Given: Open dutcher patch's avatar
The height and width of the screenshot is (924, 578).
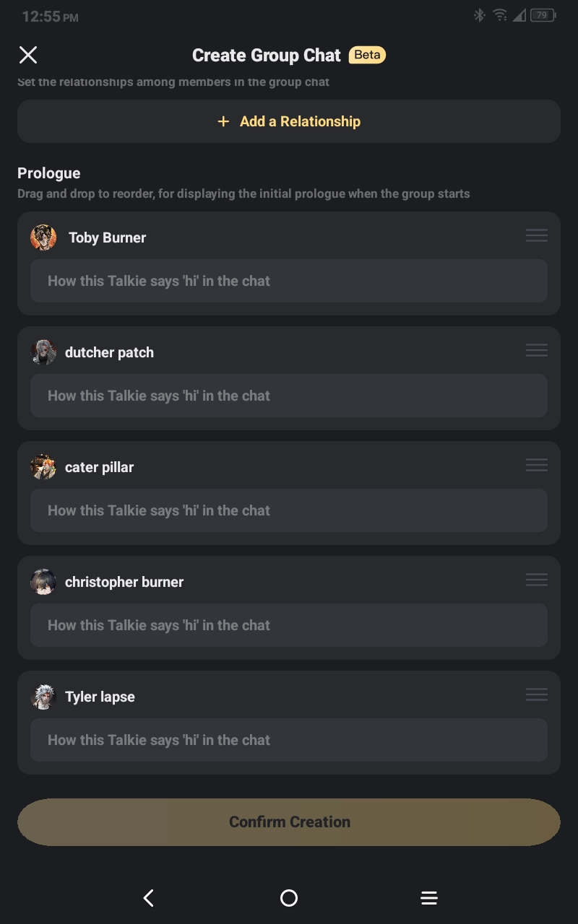Looking at the screenshot, I should tap(43, 352).
